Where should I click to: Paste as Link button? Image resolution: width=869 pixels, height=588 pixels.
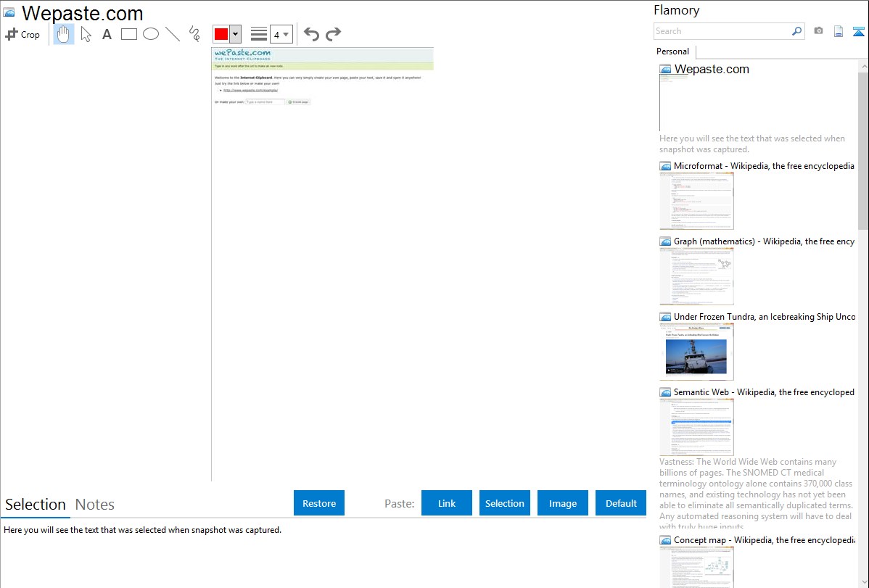[447, 503]
